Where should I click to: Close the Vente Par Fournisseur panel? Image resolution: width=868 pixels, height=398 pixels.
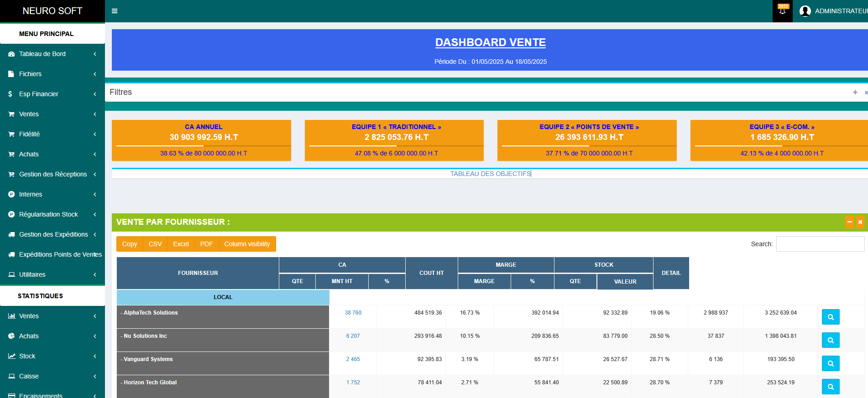tap(860, 222)
